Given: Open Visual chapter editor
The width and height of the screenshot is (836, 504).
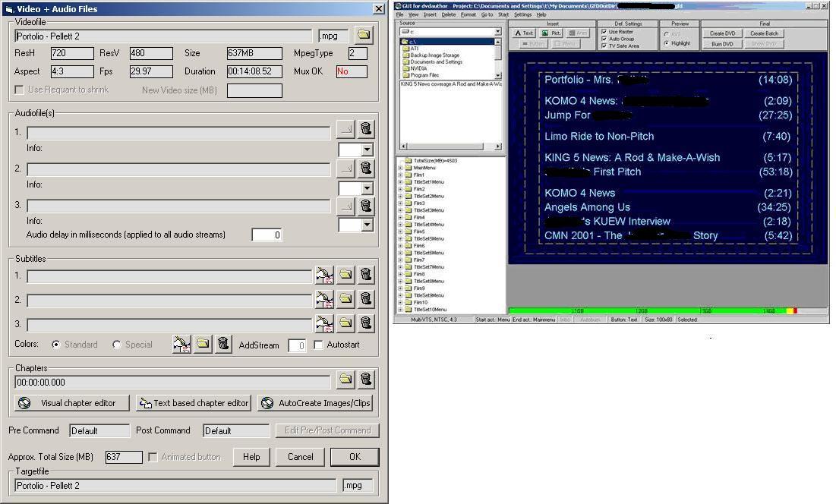Looking at the screenshot, I should 72,403.
